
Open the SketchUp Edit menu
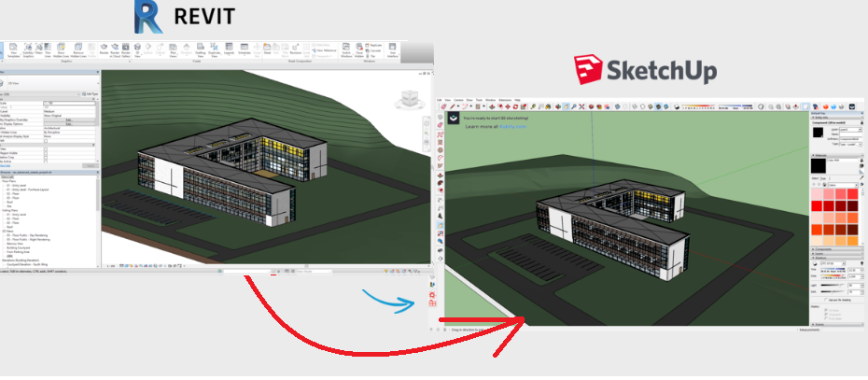[439, 100]
